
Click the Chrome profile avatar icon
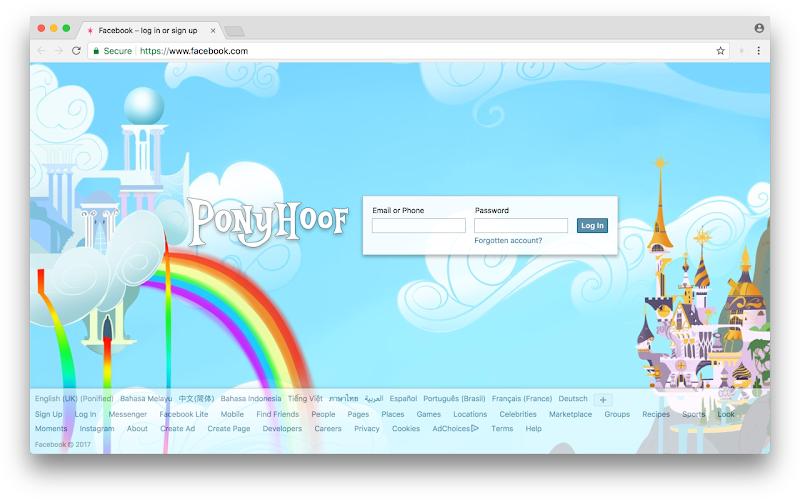click(759, 29)
